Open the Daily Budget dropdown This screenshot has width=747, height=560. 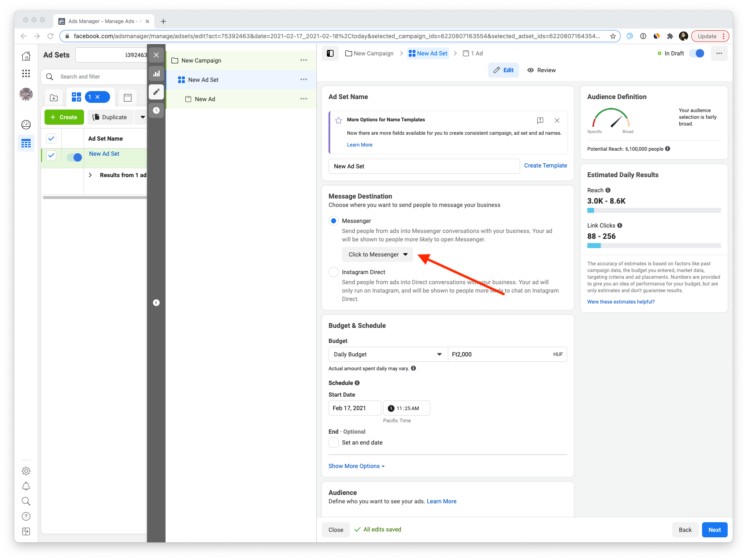point(388,354)
